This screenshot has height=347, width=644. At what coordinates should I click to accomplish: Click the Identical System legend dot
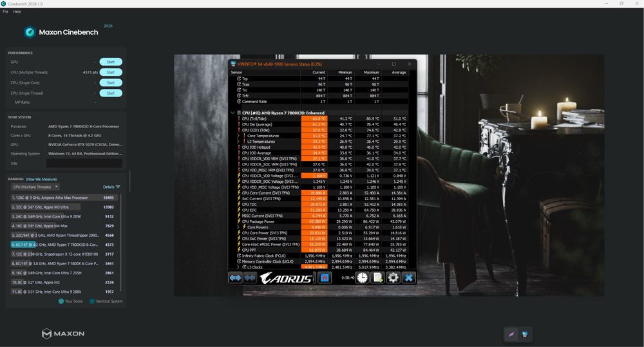pos(92,301)
